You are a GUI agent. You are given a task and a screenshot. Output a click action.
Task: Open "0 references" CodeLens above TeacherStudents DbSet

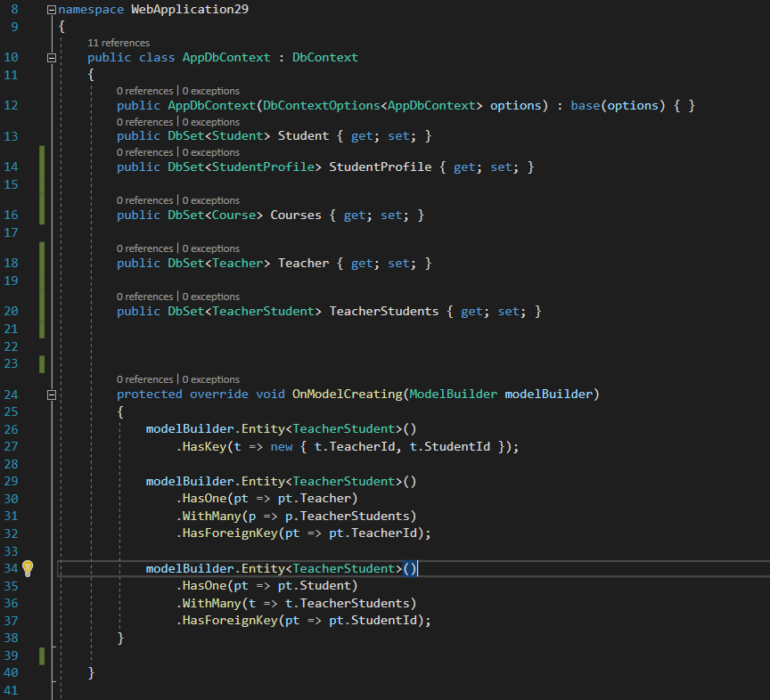pyautogui.click(x=145, y=297)
